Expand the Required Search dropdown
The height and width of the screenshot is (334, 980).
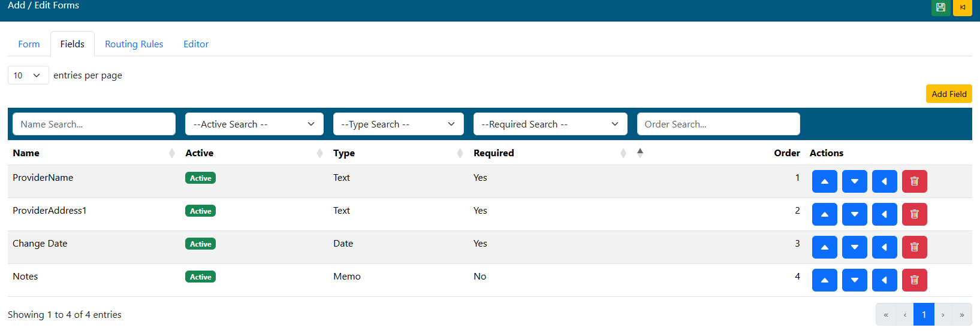[x=550, y=124]
